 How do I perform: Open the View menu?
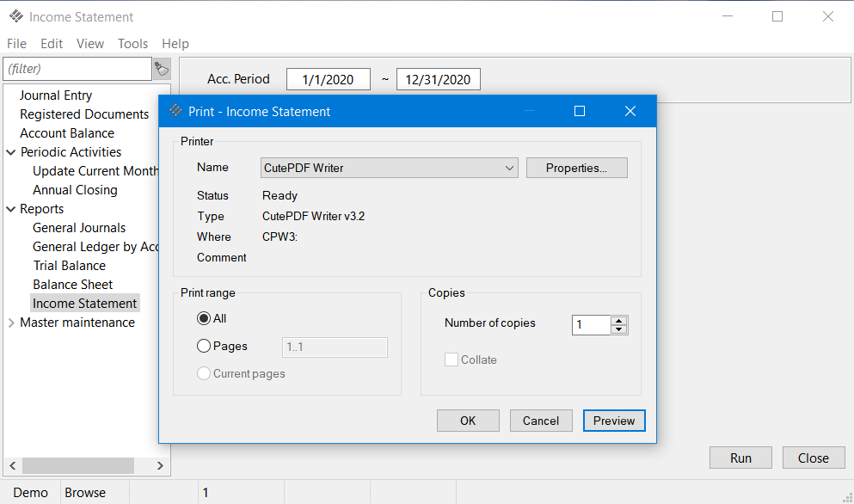click(x=89, y=43)
